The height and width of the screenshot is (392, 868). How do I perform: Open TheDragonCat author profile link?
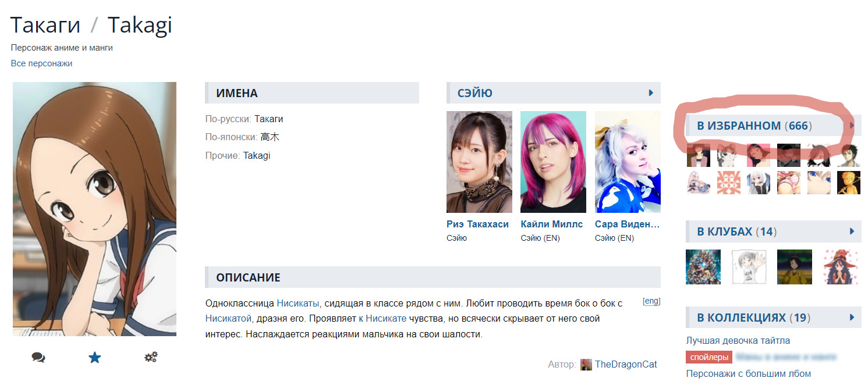(x=626, y=365)
